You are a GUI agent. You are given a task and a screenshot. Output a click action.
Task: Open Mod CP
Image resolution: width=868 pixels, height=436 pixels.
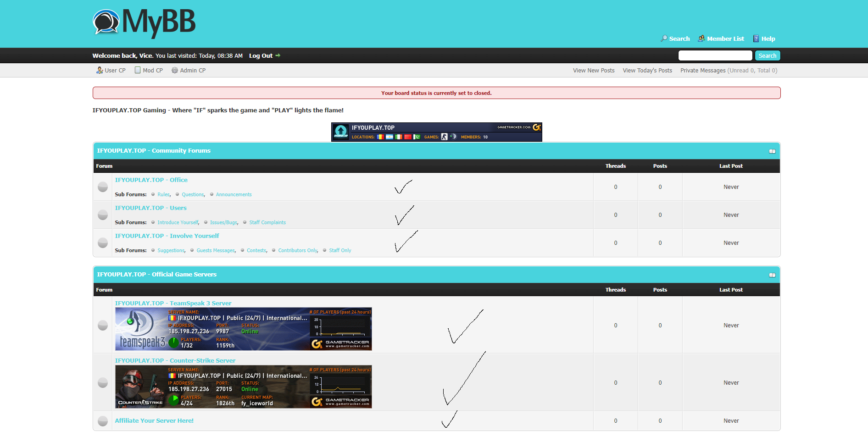153,71
